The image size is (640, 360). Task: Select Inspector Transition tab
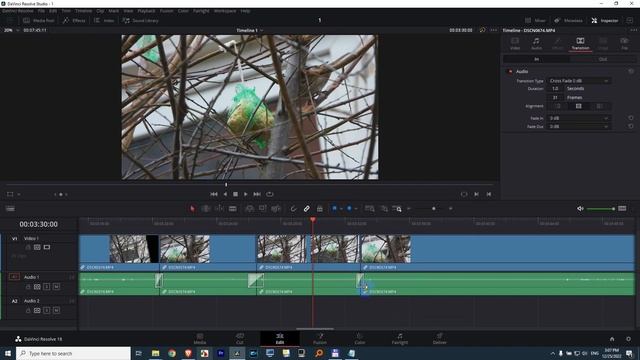click(580, 43)
